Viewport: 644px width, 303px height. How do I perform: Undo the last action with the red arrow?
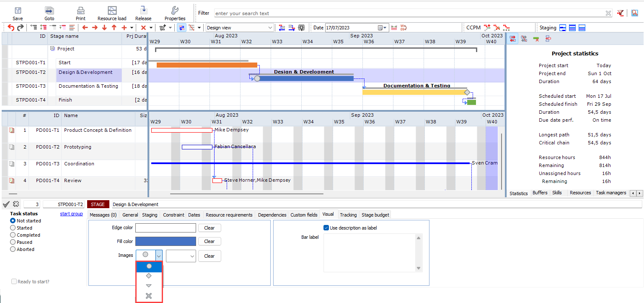click(11, 28)
